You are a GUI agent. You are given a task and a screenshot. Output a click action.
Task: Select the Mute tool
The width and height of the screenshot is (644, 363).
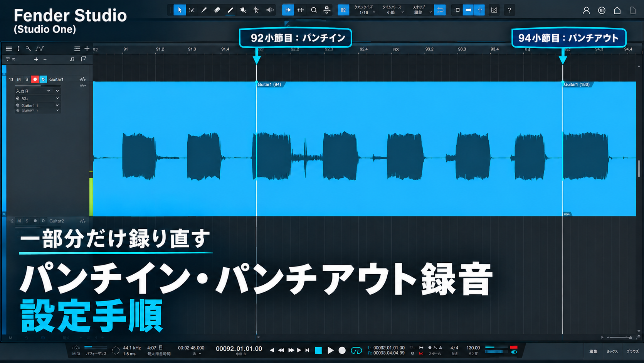point(243,10)
